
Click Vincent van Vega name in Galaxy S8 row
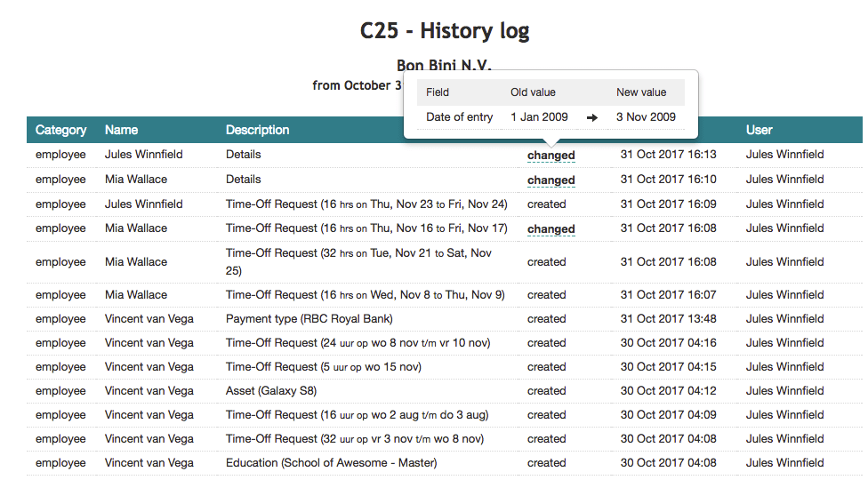pyautogui.click(x=149, y=391)
